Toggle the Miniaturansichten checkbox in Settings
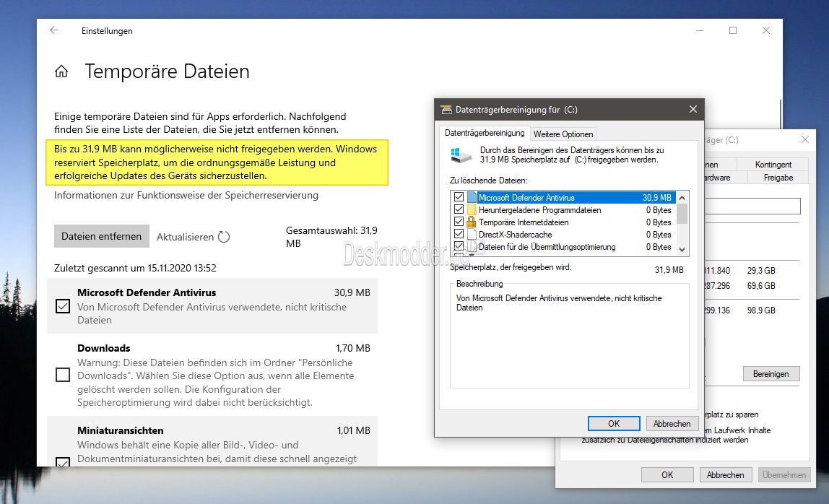This screenshot has width=829, height=504. pos(63,461)
